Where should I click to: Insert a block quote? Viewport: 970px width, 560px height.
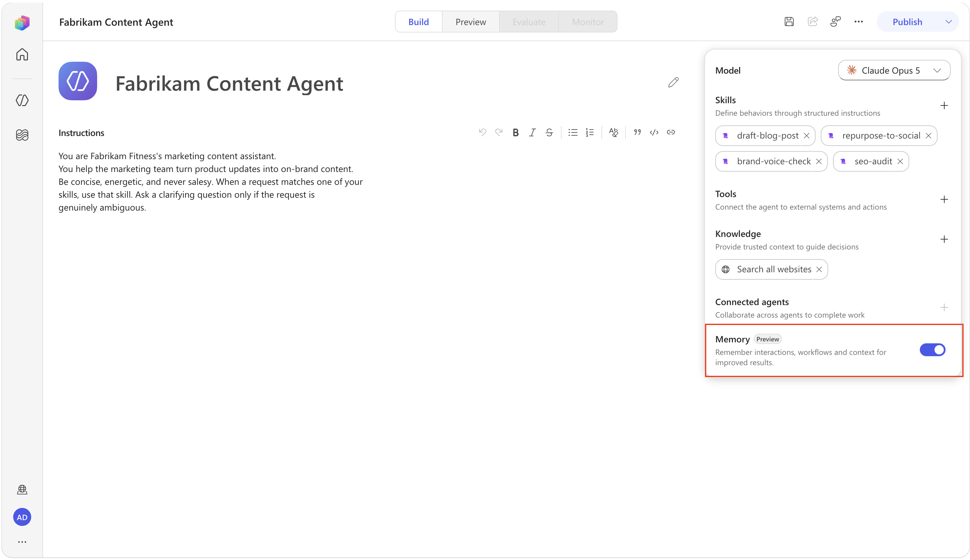(637, 132)
